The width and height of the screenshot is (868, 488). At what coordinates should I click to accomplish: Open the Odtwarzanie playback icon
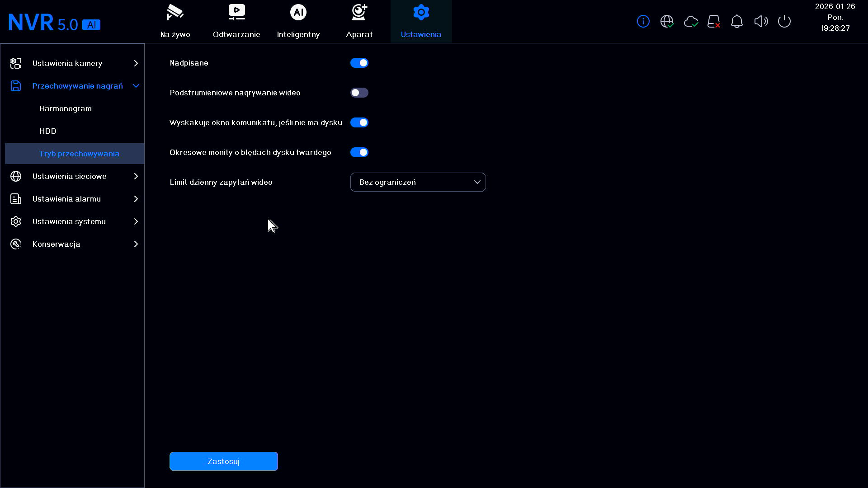pos(236,13)
